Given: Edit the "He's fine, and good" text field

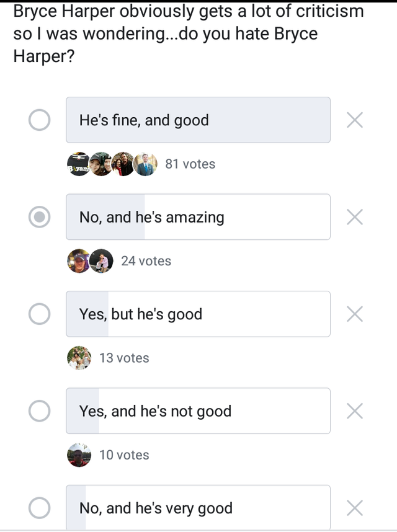Looking at the screenshot, I should click(x=198, y=120).
